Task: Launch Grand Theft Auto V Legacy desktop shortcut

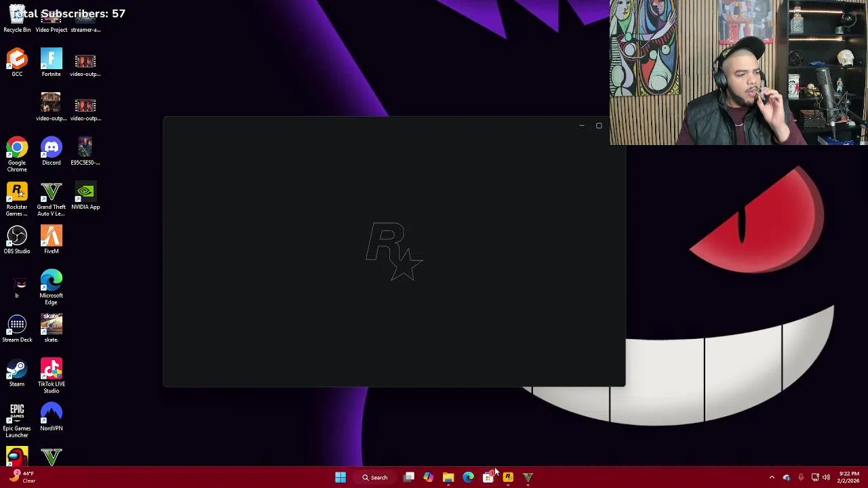Action: pos(52,199)
